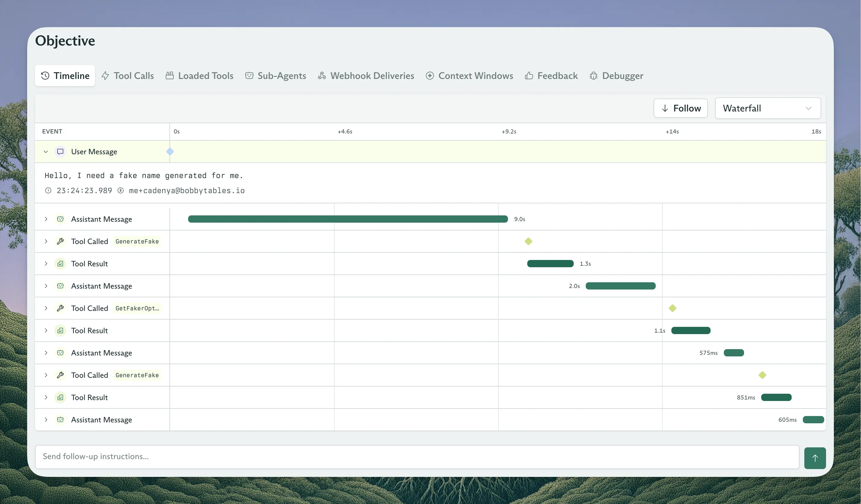Image resolution: width=861 pixels, height=504 pixels.
Task: Expand the 575ms Assistant Message row
Action: click(46, 353)
